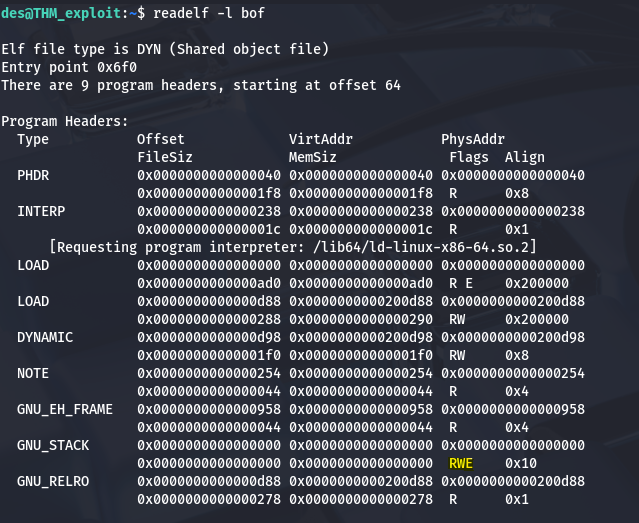Click the PHDR segment type label
This screenshot has height=523, width=639.
33,175
